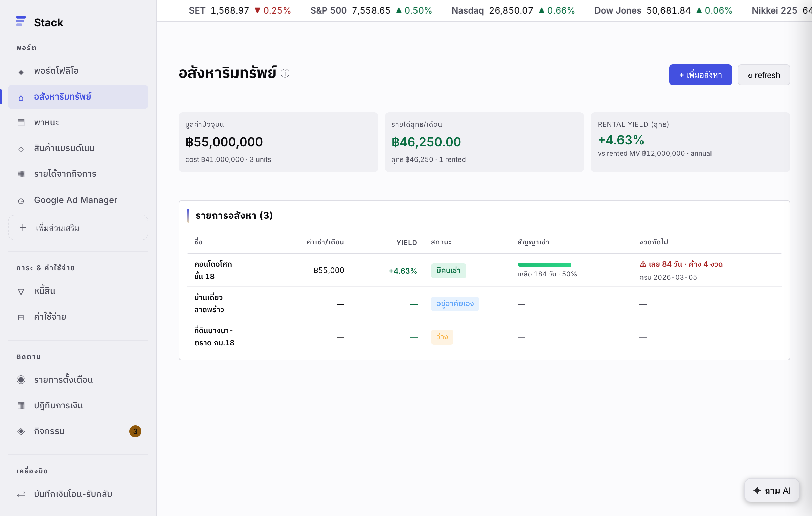Click the RENTAL YIELD +4.63% card value
The image size is (812, 516).
(x=621, y=140)
